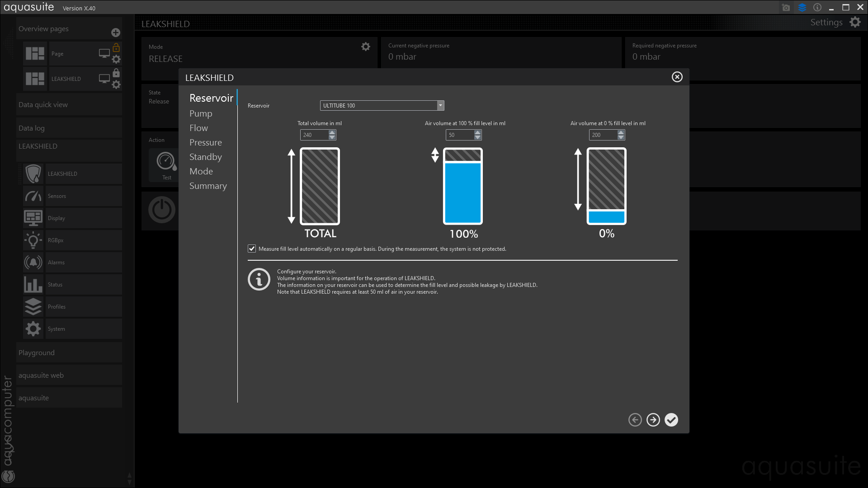Switch to the Flow step
Viewport: 868px width, 488px height.
click(198, 128)
